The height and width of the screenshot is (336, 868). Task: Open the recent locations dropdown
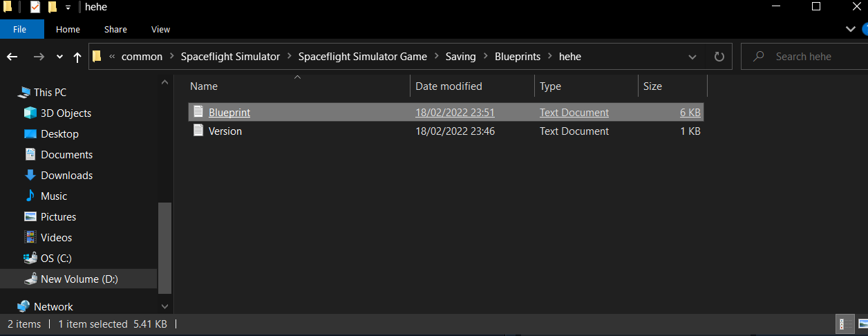(x=59, y=57)
